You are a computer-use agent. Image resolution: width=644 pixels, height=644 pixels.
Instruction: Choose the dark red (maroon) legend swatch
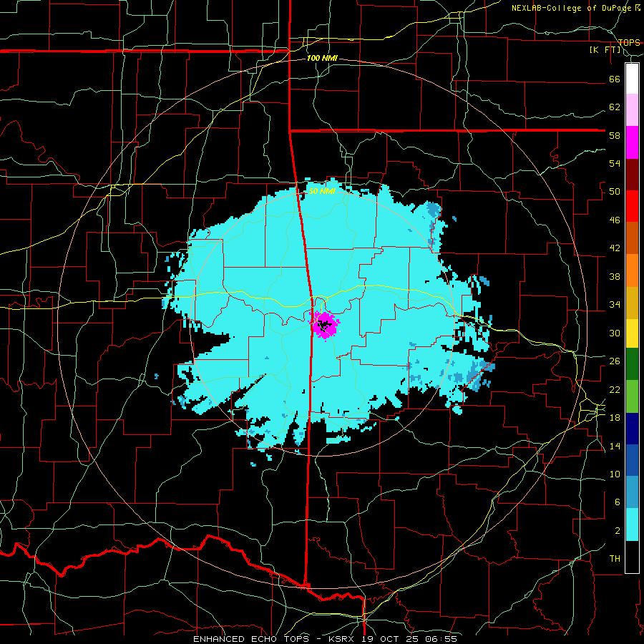click(x=632, y=174)
